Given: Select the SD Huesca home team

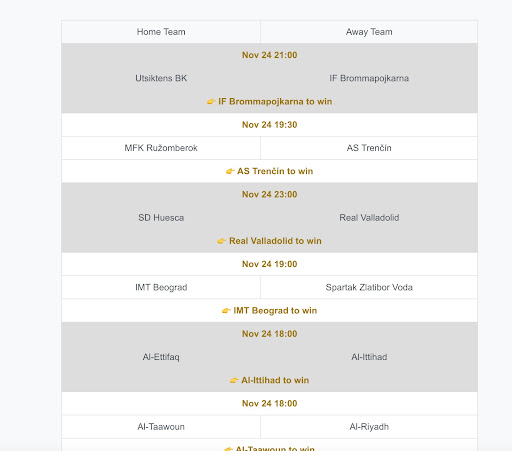Looking at the screenshot, I should (161, 218).
